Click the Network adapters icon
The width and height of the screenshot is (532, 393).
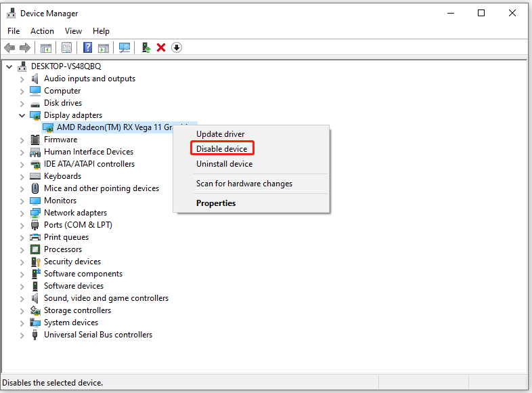click(35, 213)
